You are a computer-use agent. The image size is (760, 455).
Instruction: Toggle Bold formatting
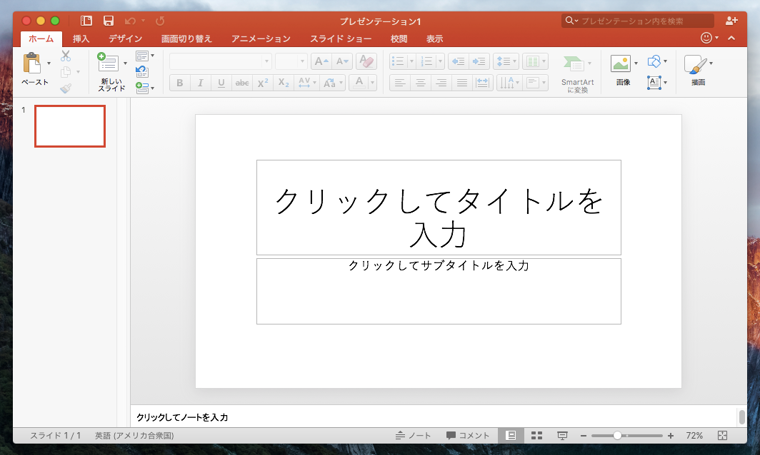180,83
